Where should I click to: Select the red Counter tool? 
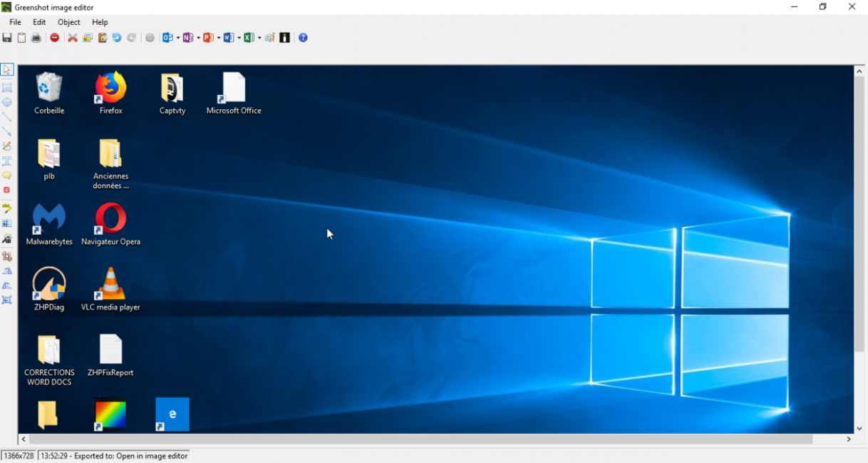click(x=7, y=190)
